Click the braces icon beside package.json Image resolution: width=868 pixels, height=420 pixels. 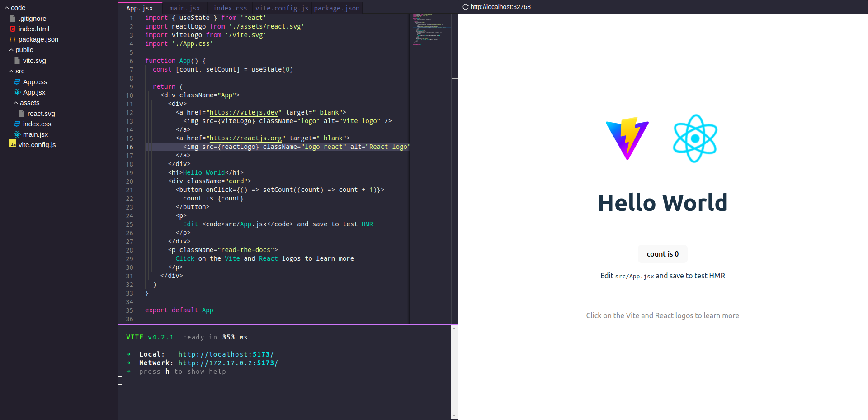(x=13, y=39)
